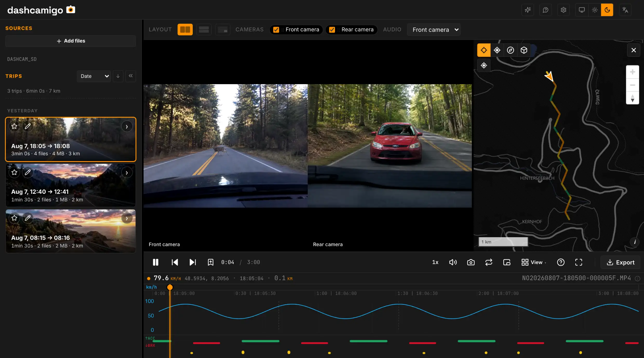Viewport: 644px width, 358px height.
Task: Select the stacked layout option
Action: click(x=204, y=30)
